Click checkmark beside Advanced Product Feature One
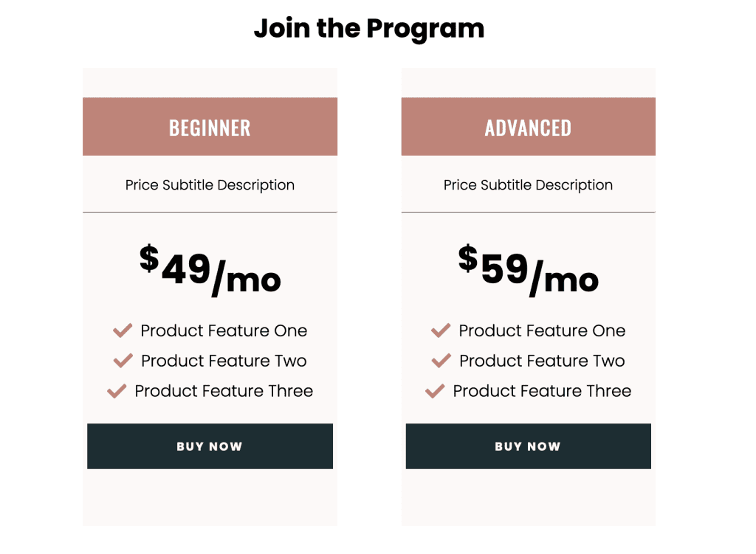 pyautogui.click(x=441, y=330)
